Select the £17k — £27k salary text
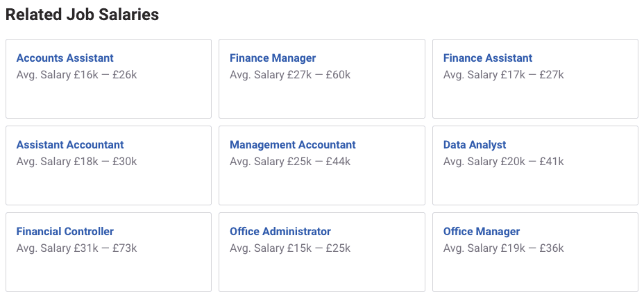 532,75
